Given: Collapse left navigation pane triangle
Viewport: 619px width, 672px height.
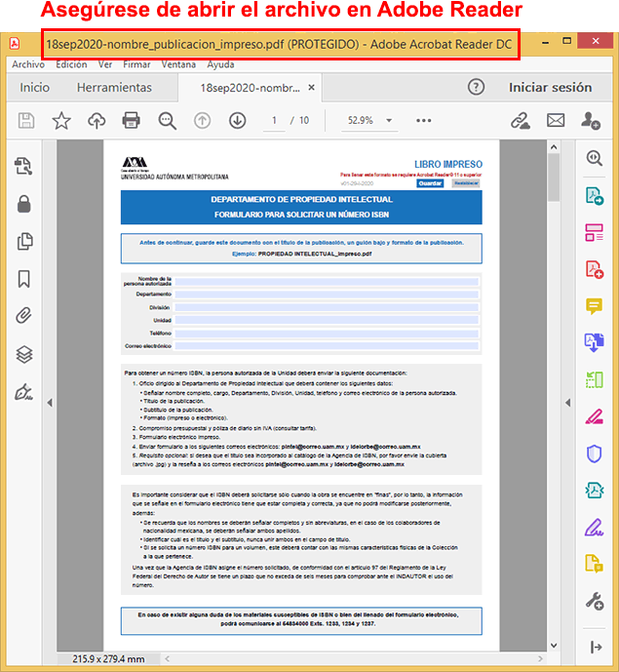Looking at the screenshot, I should tap(50, 403).
